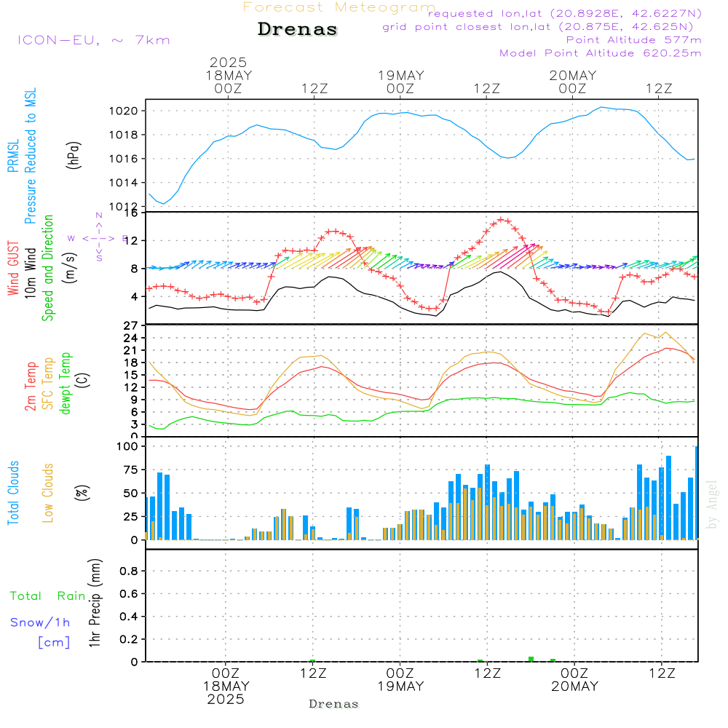This screenshot has width=728, height=728.
Task: Click the '20MAY 00Z' top axis label
Action: (x=572, y=82)
